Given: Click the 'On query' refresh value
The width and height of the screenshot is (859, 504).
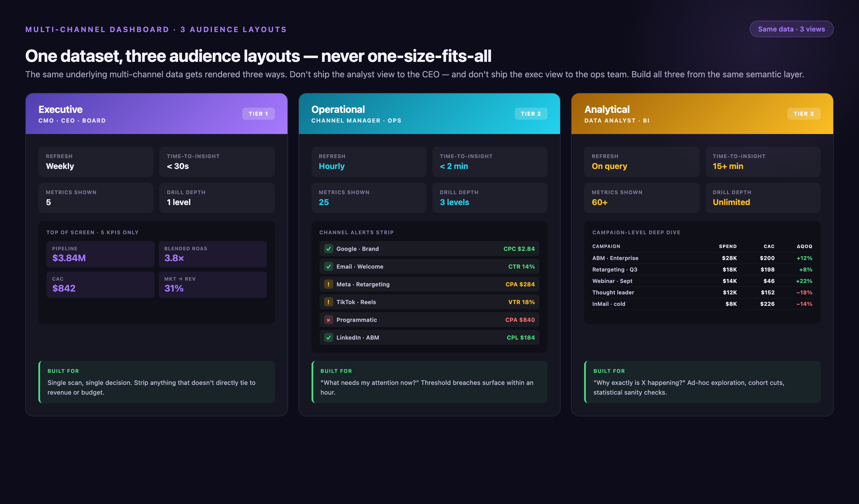Looking at the screenshot, I should 610,166.
